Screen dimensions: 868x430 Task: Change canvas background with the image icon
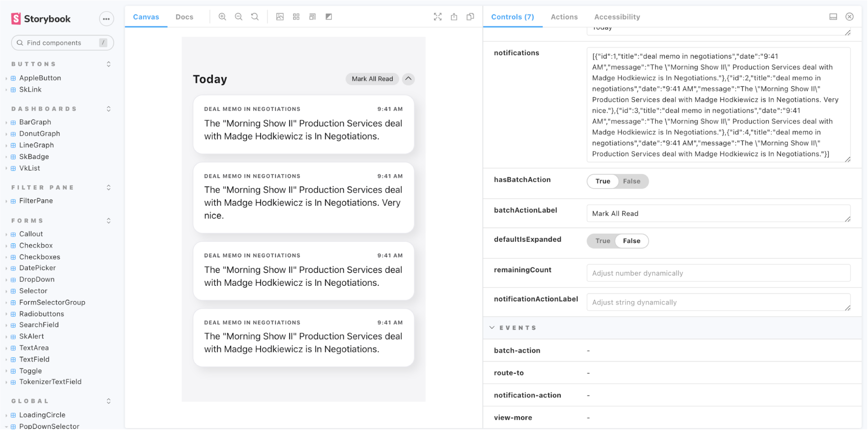click(280, 17)
